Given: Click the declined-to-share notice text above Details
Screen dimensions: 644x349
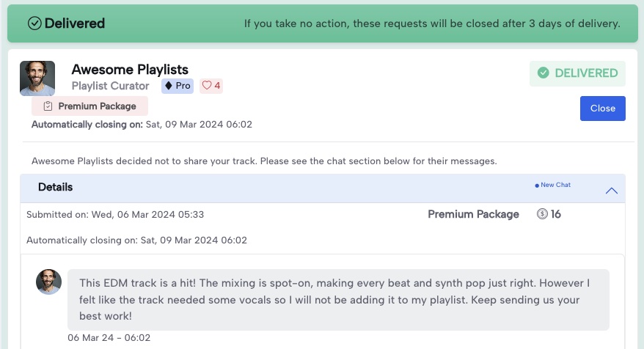Looking at the screenshot, I should [264, 161].
